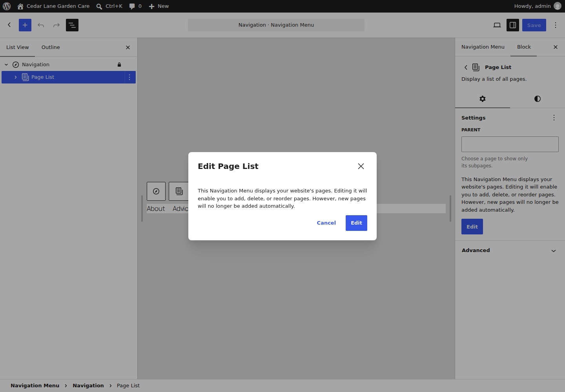Open the editor Options three-dot menu

556,25
